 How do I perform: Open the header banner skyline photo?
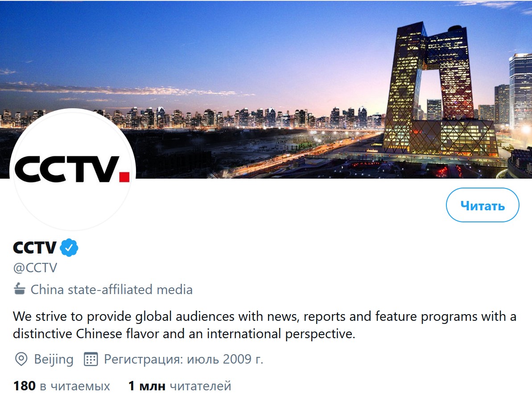click(266, 89)
